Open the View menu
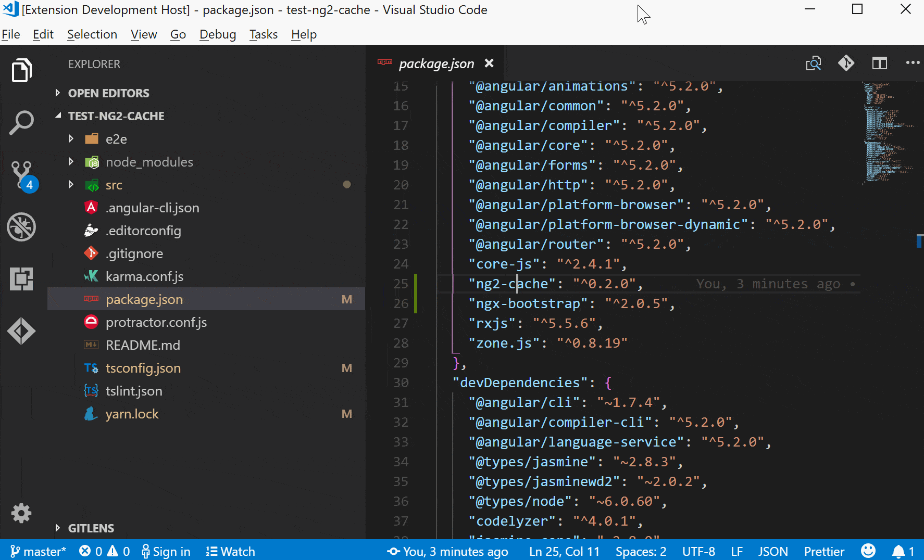Image resolution: width=924 pixels, height=560 pixels. [x=144, y=34]
